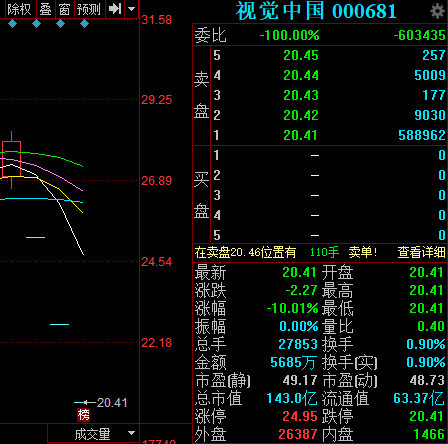Click the 市盈(动) value 48.73

(427, 380)
